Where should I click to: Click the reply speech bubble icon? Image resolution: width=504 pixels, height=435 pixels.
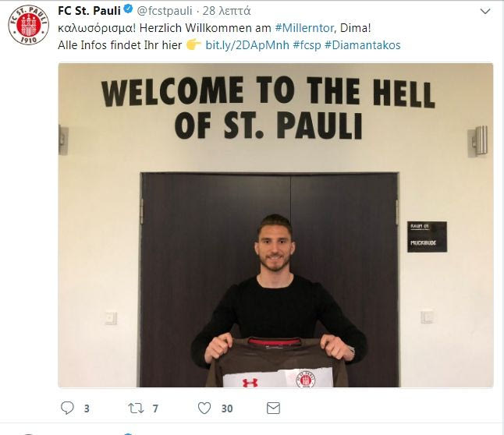[67, 408]
